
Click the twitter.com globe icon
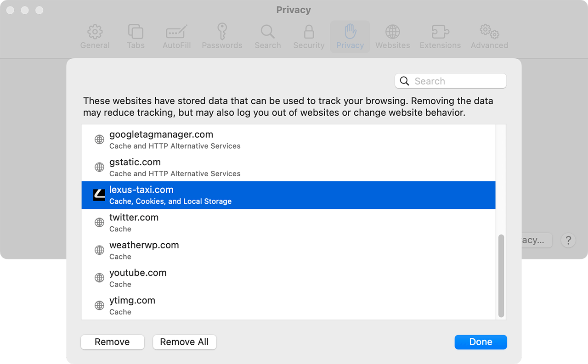(x=99, y=223)
